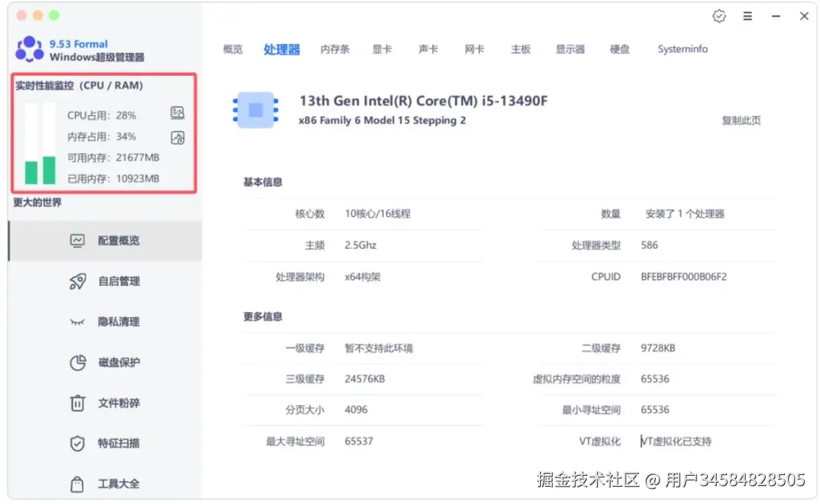Click the blue processor chip icon
The image size is (820, 504).
pyautogui.click(x=256, y=110)
